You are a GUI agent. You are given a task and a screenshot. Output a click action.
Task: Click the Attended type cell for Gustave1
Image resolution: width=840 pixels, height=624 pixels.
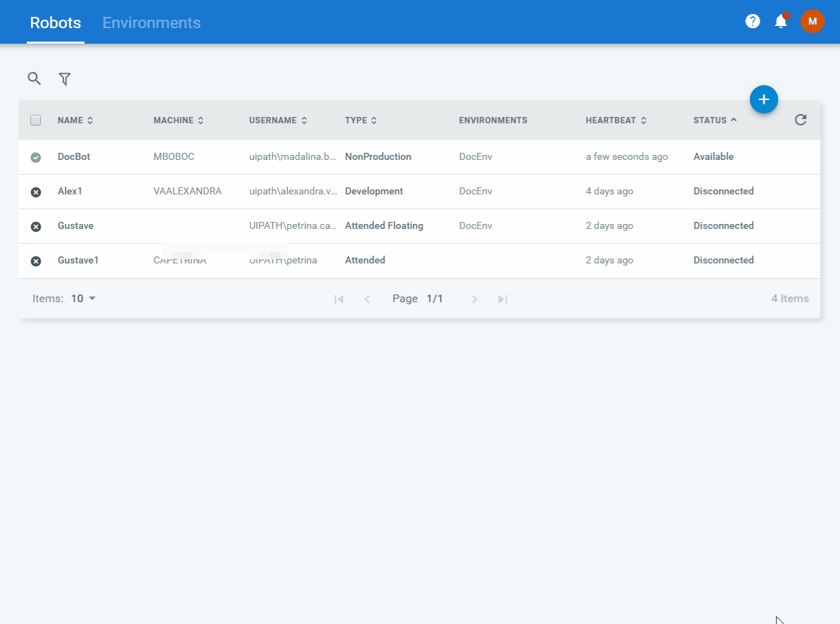point(365,260)
